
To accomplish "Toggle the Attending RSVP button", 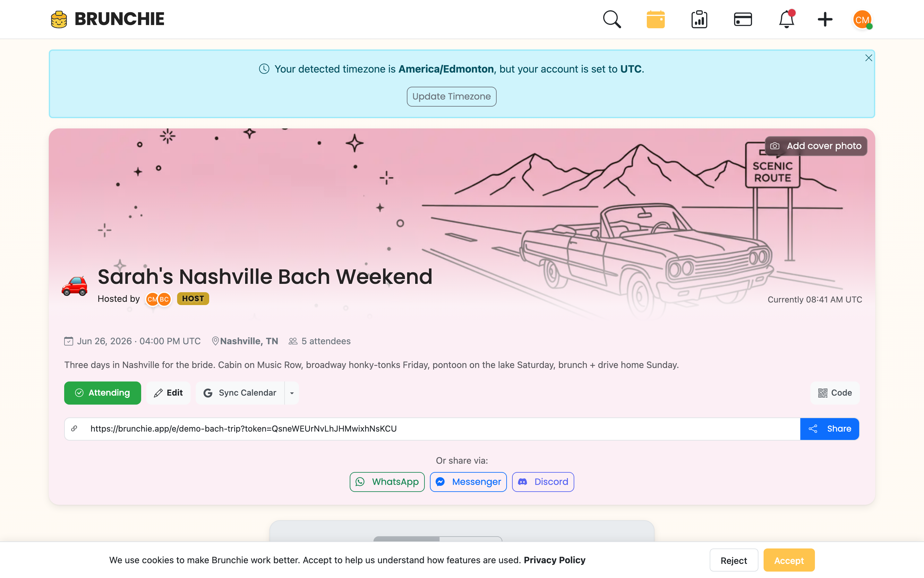I will point(102,393).
